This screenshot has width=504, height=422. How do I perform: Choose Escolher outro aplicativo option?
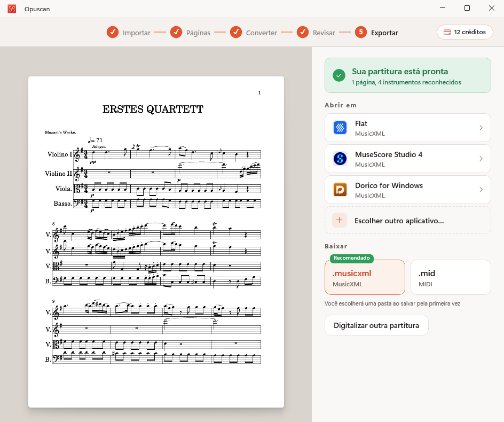click(x=407, y=220)
